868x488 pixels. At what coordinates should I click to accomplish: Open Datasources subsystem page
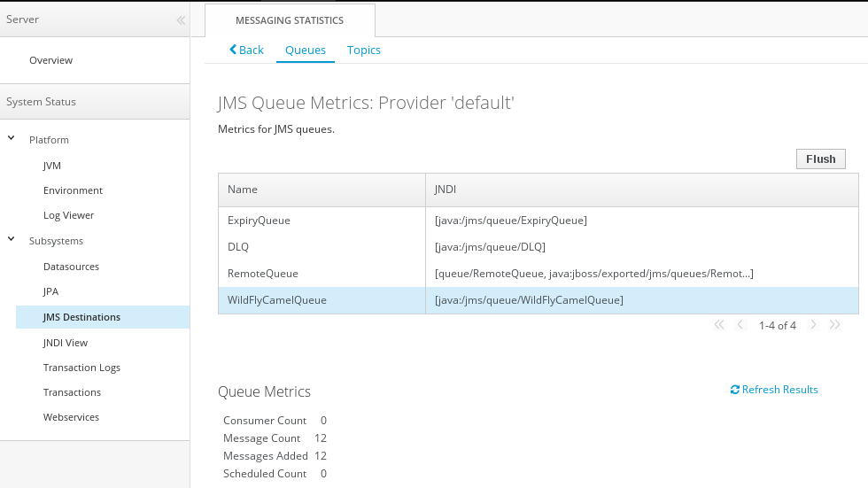click(x=71, y=267)
